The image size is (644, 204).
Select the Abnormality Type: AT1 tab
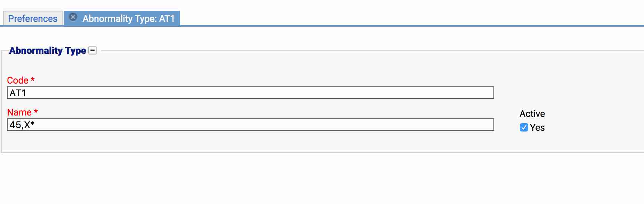tap(128, 18)
